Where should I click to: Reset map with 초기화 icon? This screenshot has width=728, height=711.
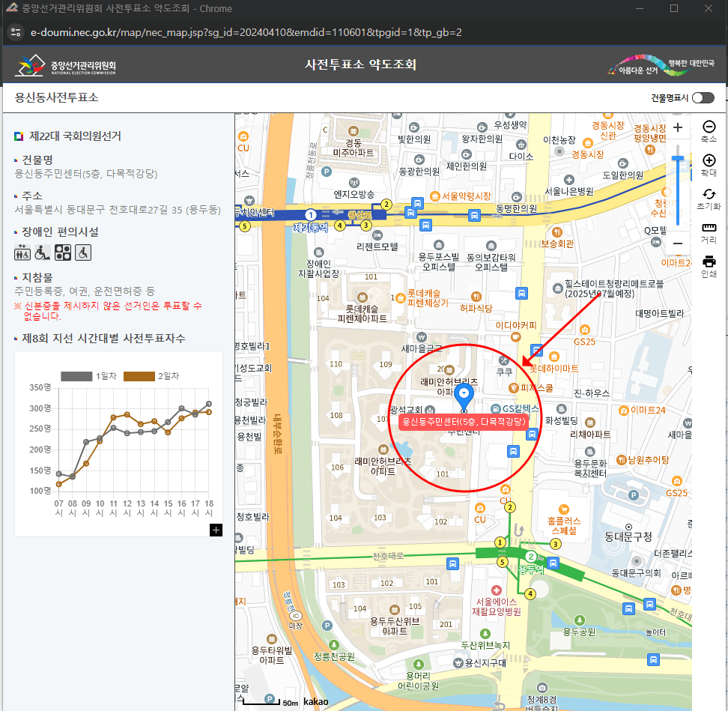click(x=709, y=194)
